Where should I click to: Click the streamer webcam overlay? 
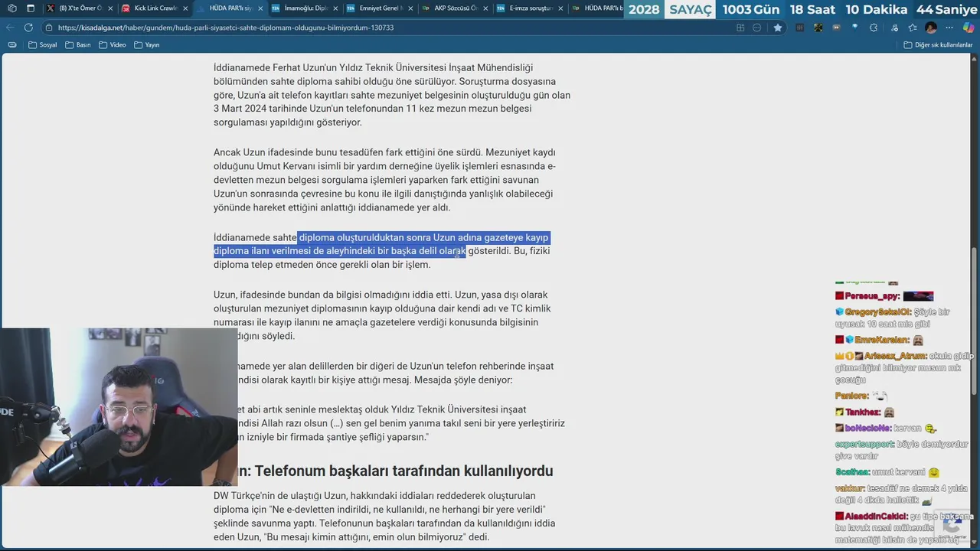point(119,407)
